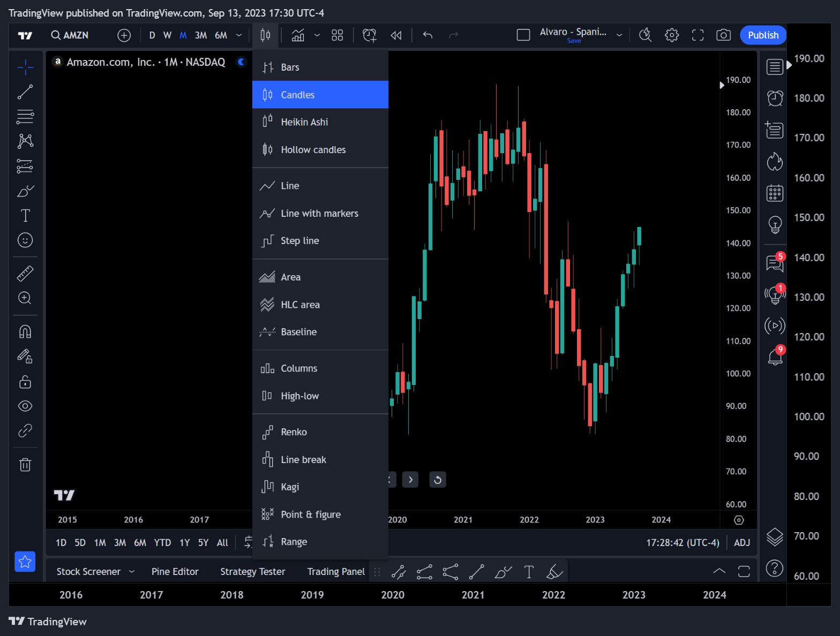Open the Fibonacci retracement tools
This screenshot has height=636, width=840.
(x=25, y=117)
